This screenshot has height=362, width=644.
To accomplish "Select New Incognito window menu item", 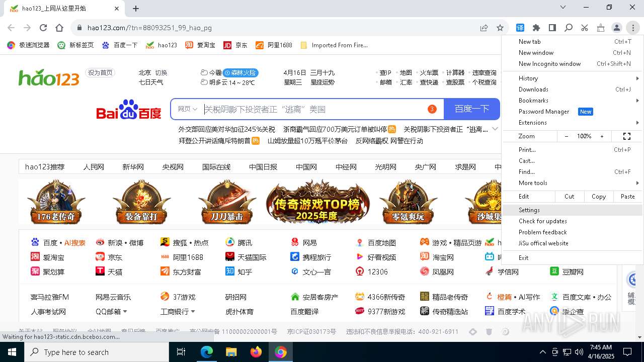I will pos(573,64).
